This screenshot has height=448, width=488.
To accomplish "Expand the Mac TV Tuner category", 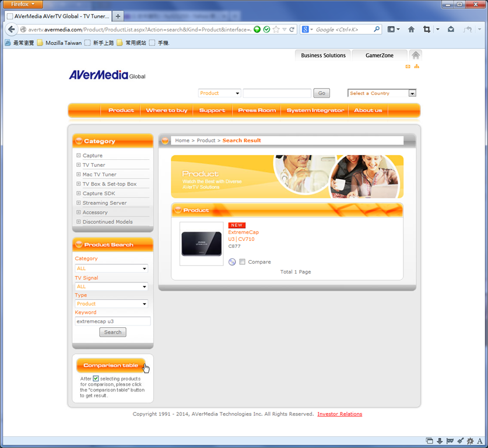I will click(79, 174).
